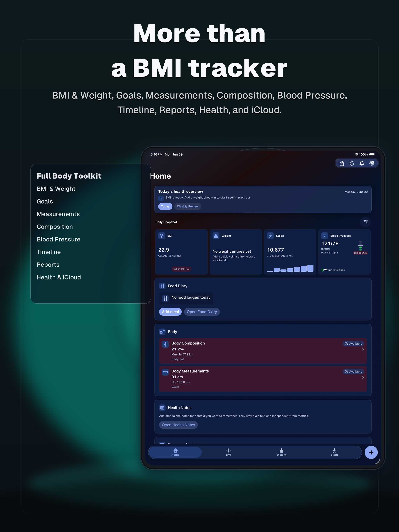Tap the 121/78 blood pressure reading
This screenshot has height=532, width=399.
(330, 243)
